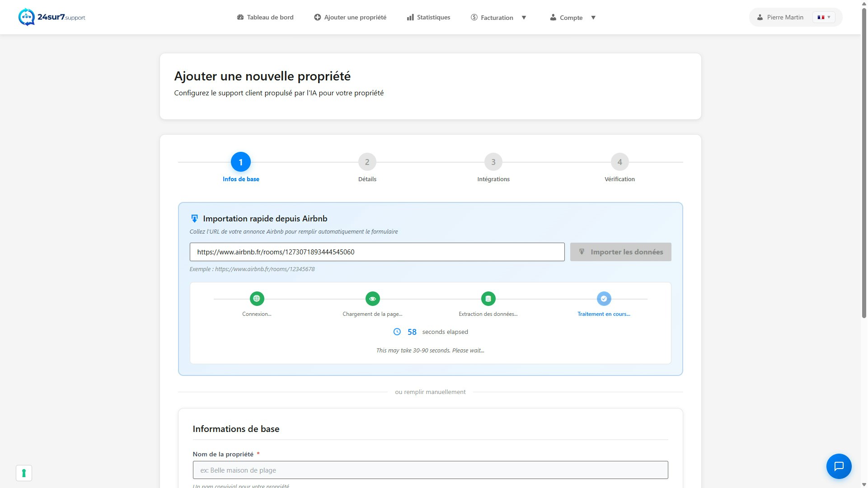Click Pierre Martin user profile button

click(x=780, y=17)
